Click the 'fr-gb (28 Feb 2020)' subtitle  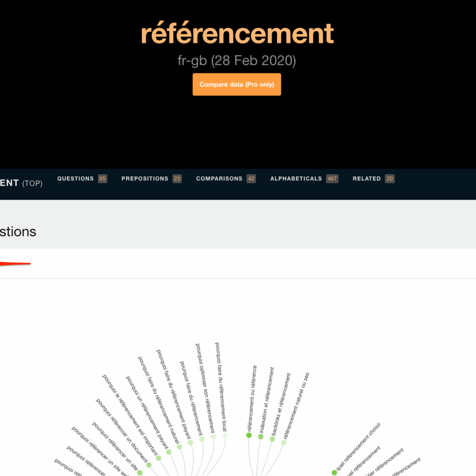click(x=237, y=61)
